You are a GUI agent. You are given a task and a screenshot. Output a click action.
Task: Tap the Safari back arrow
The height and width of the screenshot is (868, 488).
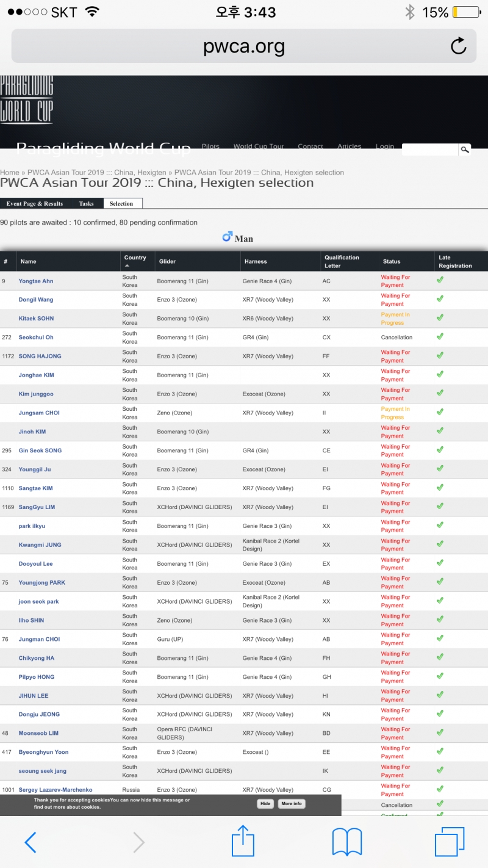(30, 843)
